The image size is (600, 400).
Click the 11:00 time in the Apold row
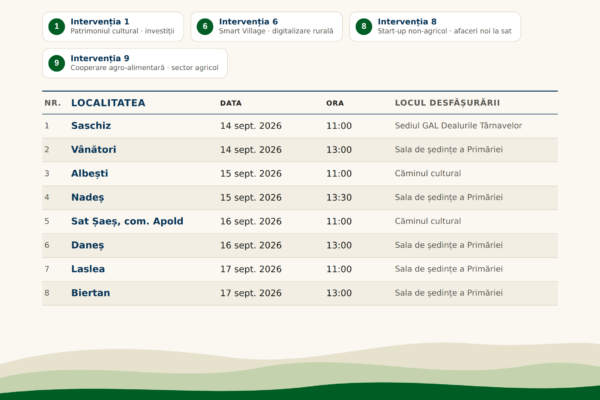(339, 222)
